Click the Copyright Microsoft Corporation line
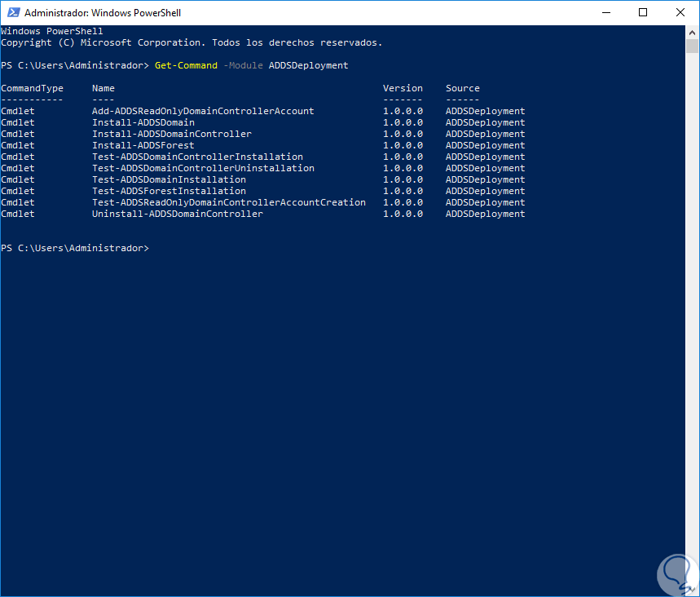The image size is (700, 597). [x=192, y=42]
